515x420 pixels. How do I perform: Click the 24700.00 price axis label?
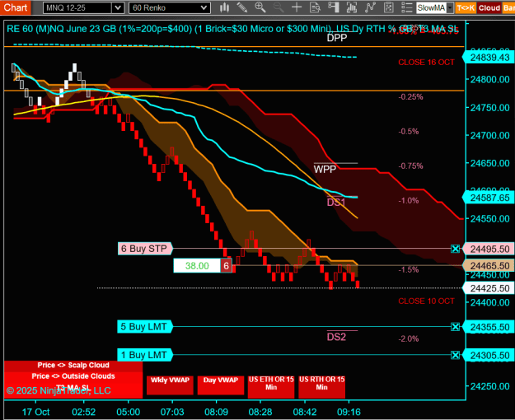coord(489,135)
